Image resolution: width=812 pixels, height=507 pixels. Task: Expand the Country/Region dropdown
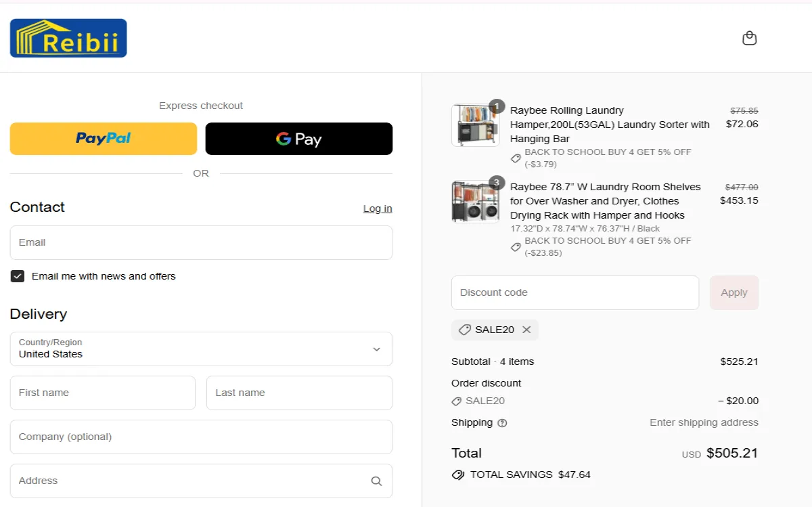point(376,349)
